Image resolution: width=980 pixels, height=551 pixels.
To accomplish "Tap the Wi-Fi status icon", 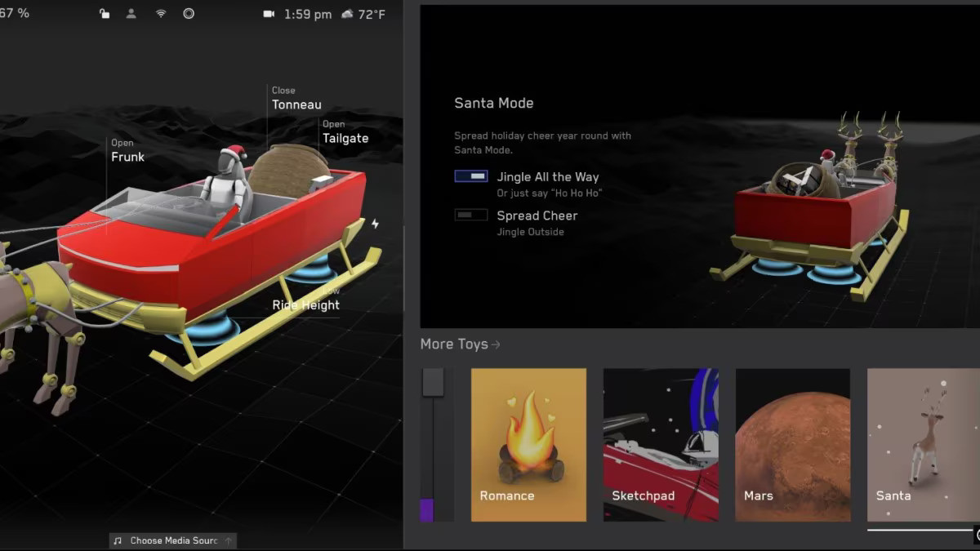I will tap(161, 14).
